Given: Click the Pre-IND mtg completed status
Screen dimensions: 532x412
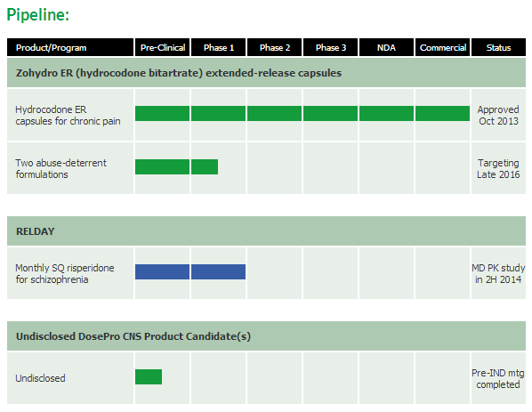Looking at the screenshot, I should (498, 379).
